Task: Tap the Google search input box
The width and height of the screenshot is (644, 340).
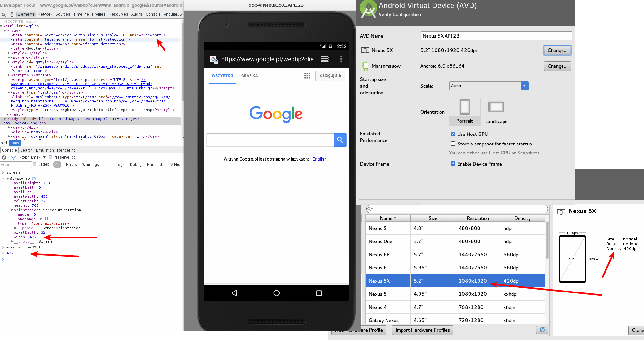Action: 270,140
